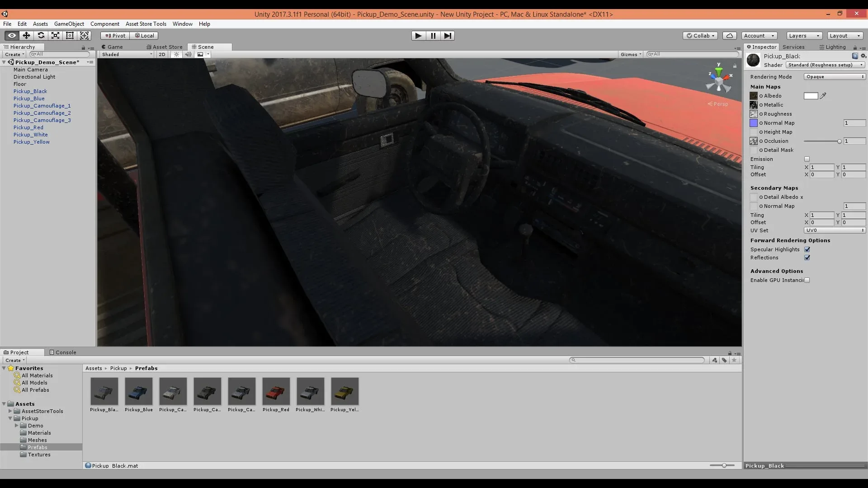This screenshot has height=488, width=868.
Task: Disable the Reflections checkbox
Action: (807, 258)
